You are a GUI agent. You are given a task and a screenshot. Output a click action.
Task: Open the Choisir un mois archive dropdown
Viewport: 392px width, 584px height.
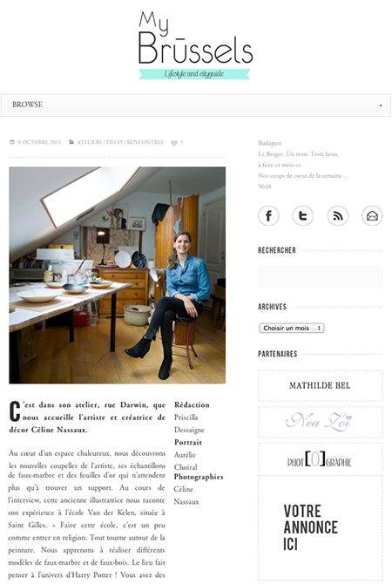292,328
